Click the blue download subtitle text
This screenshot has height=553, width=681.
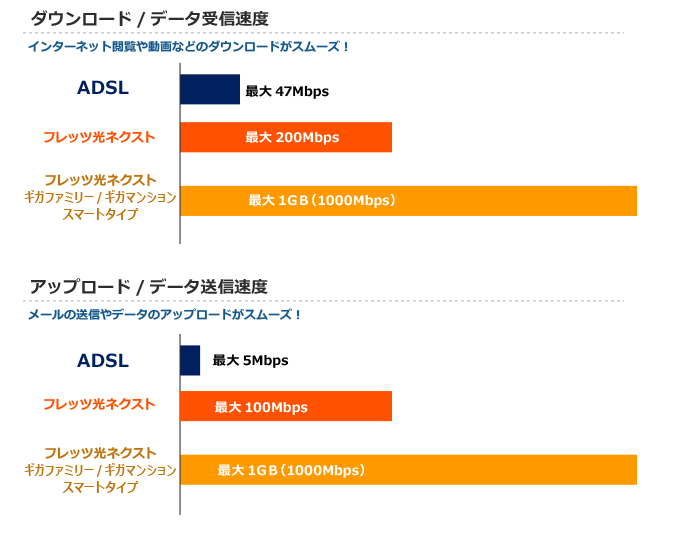[188, 46]
